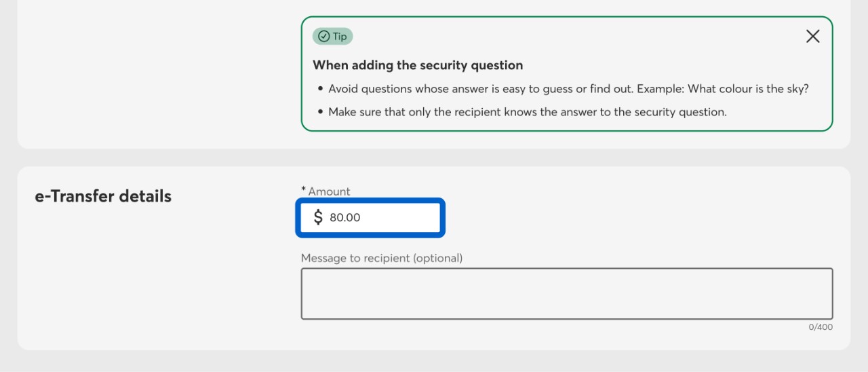Click the 80.00 value in the Amount field

(345, 218)
